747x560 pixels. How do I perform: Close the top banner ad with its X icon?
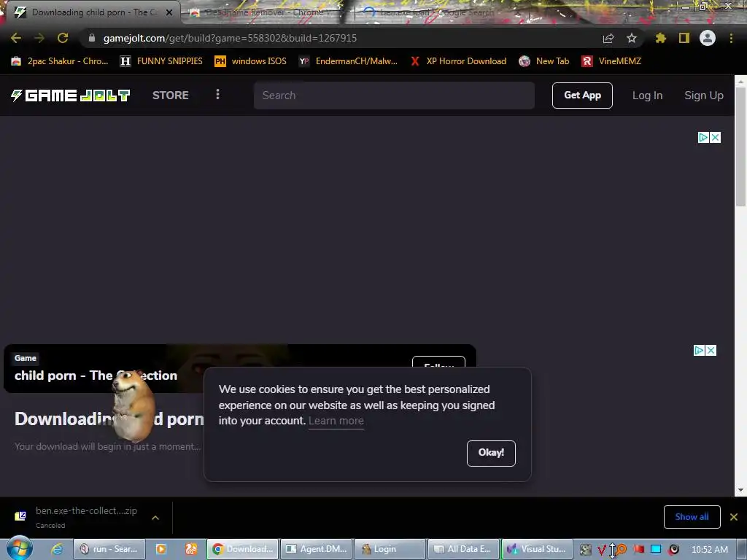pyautogui.click(x=716, y=138)
